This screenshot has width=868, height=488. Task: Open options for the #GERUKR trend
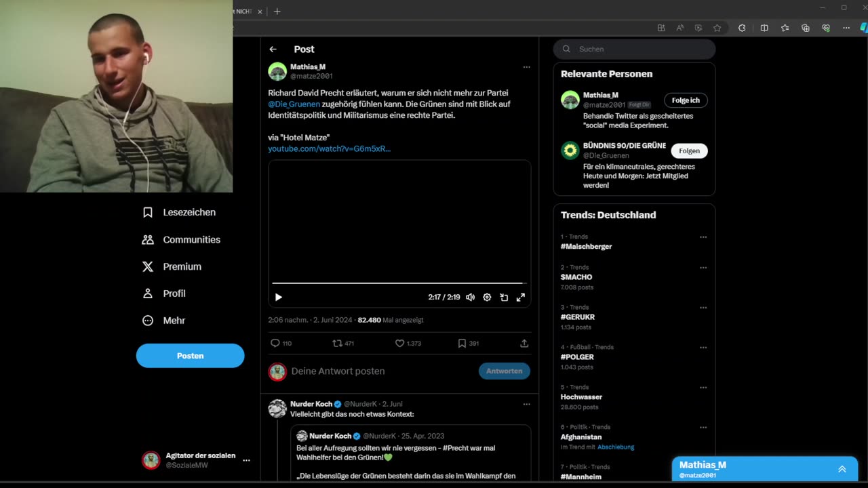click(703, 308)
